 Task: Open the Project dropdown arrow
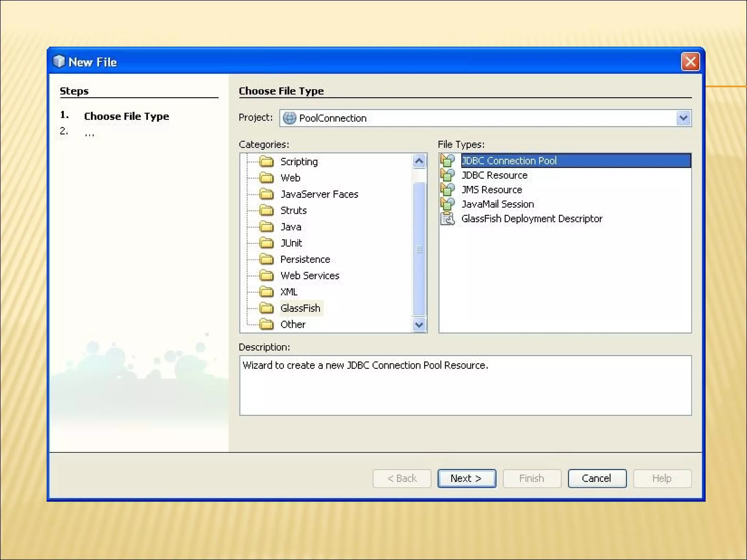tap(683, 118)
